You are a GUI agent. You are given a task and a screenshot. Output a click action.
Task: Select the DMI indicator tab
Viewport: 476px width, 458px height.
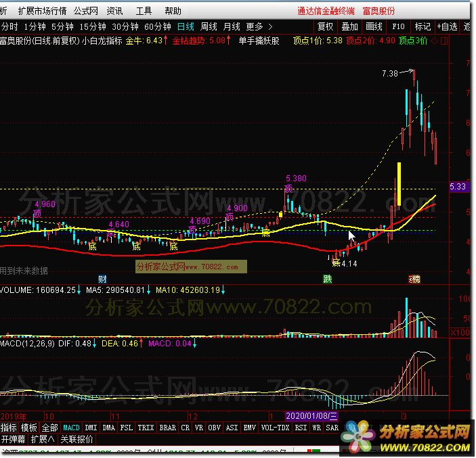coord(91,428)
